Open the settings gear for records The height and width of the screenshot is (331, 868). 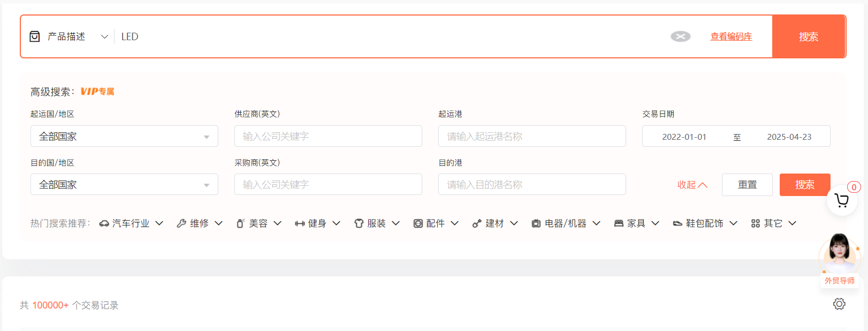click(x=839, y=304)
